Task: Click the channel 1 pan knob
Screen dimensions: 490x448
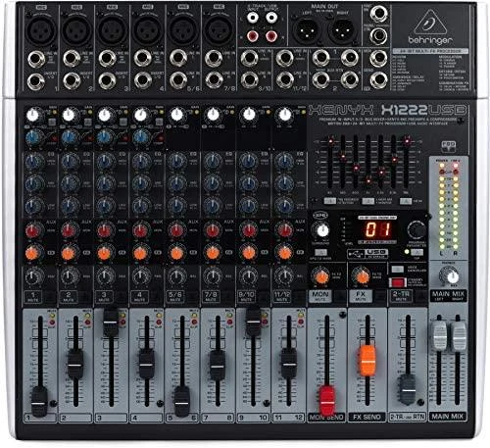Action: tap(34, 276)
